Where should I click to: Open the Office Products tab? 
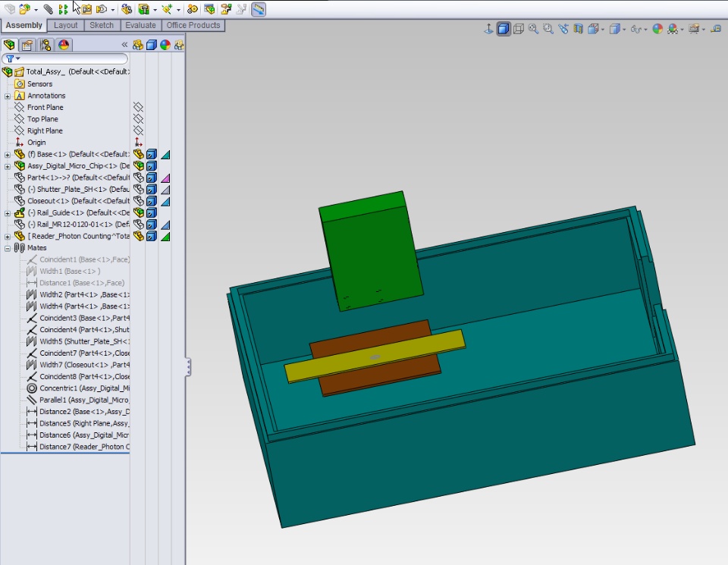(x=193, y=25)
